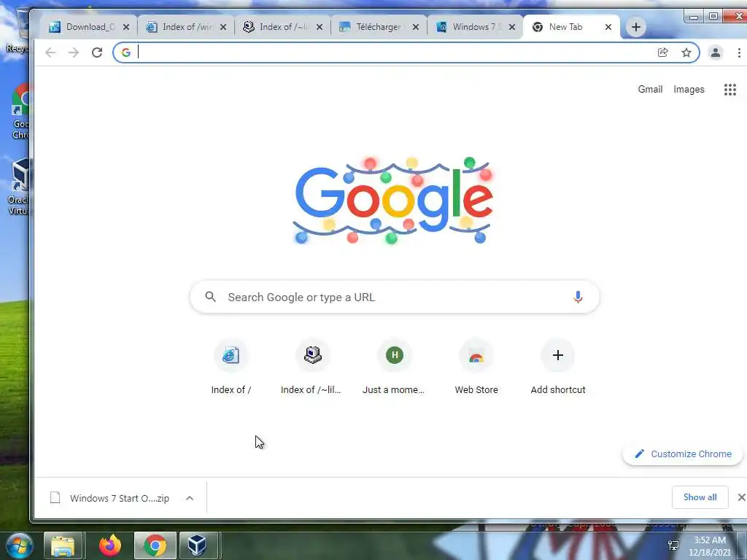Open the Chrome profile avatar icon

[x=715, y=52]
